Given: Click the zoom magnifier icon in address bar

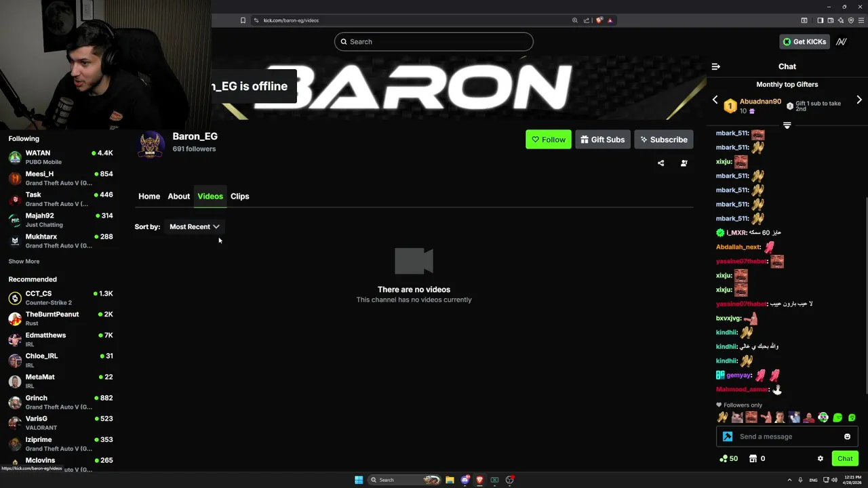Looking at the screenshot, I should [x=575, y=20].
